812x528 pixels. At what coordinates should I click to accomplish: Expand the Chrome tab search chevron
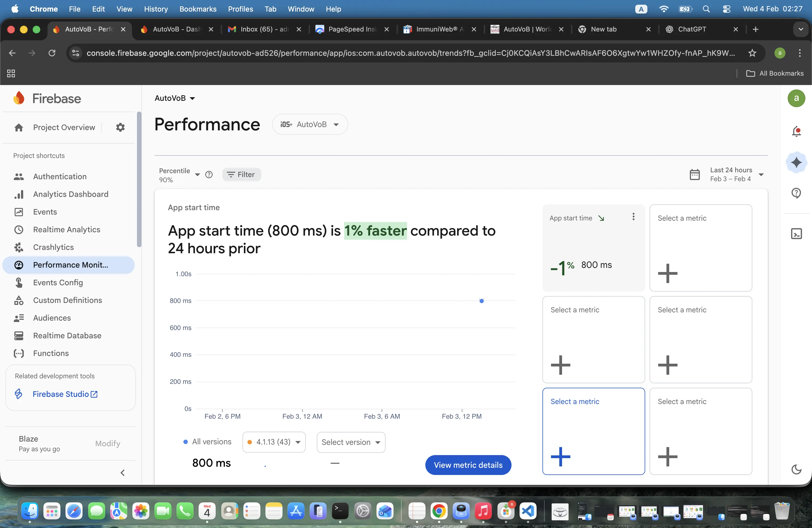tap(801, 29)
